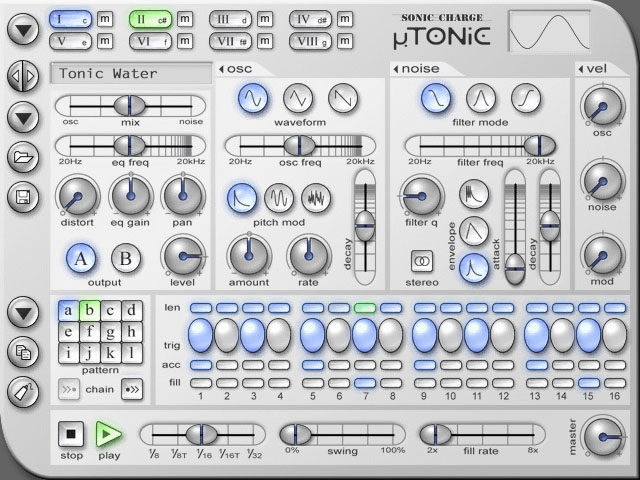Image resolution: width=640 pixels, height=480 pixels.
Task: Select drum channel III
Action: [x=230, y=19]
